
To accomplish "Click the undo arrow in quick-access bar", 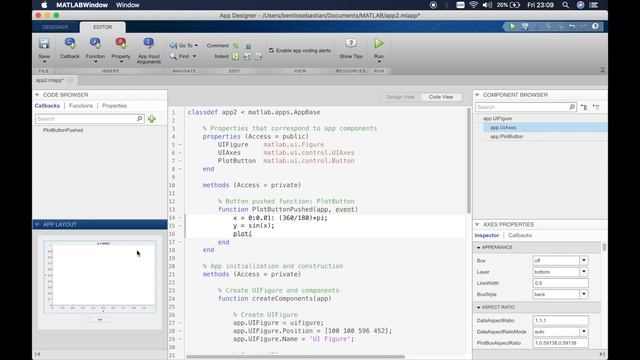I will pyautogui.click(x=572, y=27).
